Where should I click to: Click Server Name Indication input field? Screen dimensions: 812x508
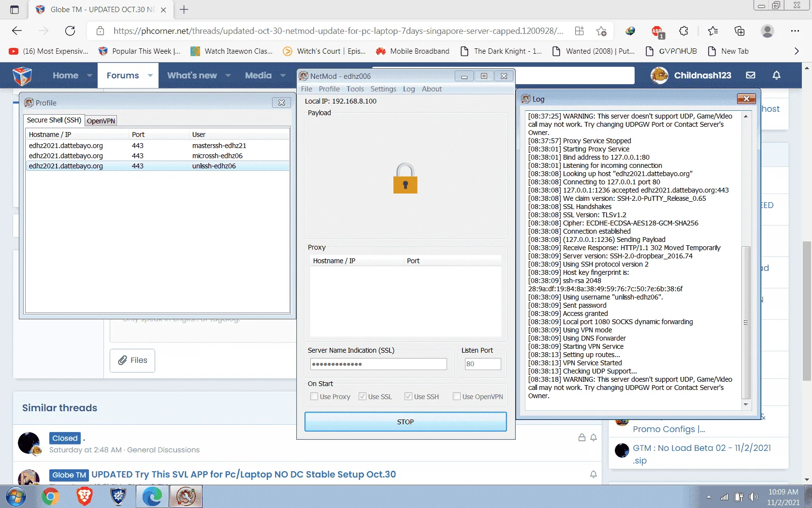pos(378,364)
